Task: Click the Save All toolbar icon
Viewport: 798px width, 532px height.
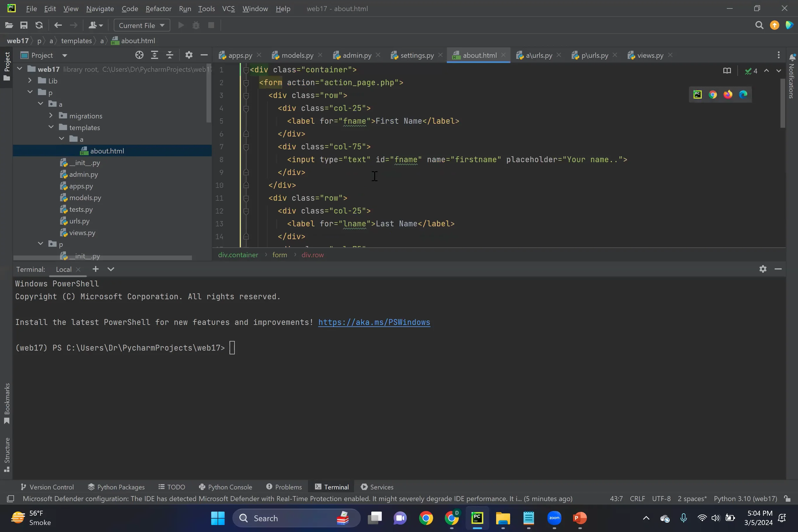Action: (x=24, y=25)
